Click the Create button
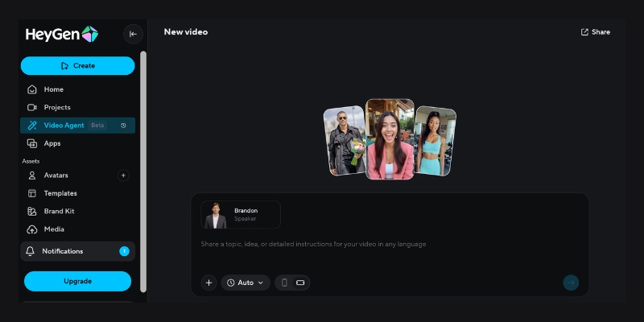 (77, 66)
